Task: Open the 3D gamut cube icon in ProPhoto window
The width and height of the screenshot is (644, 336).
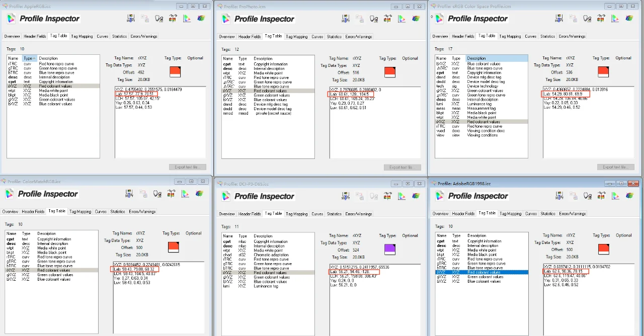Action: (x=416, y=19)
